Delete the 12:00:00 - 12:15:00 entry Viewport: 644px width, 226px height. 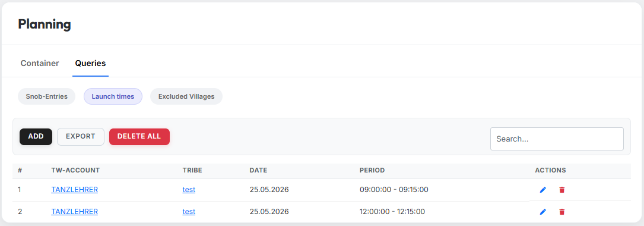pos(562,212)
